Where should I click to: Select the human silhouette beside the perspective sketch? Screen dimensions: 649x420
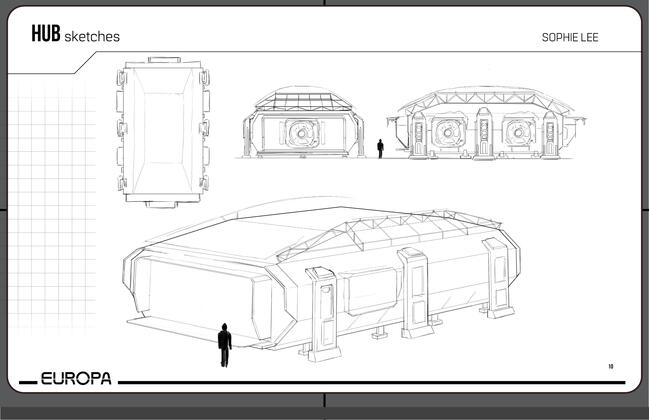(224, 344)
